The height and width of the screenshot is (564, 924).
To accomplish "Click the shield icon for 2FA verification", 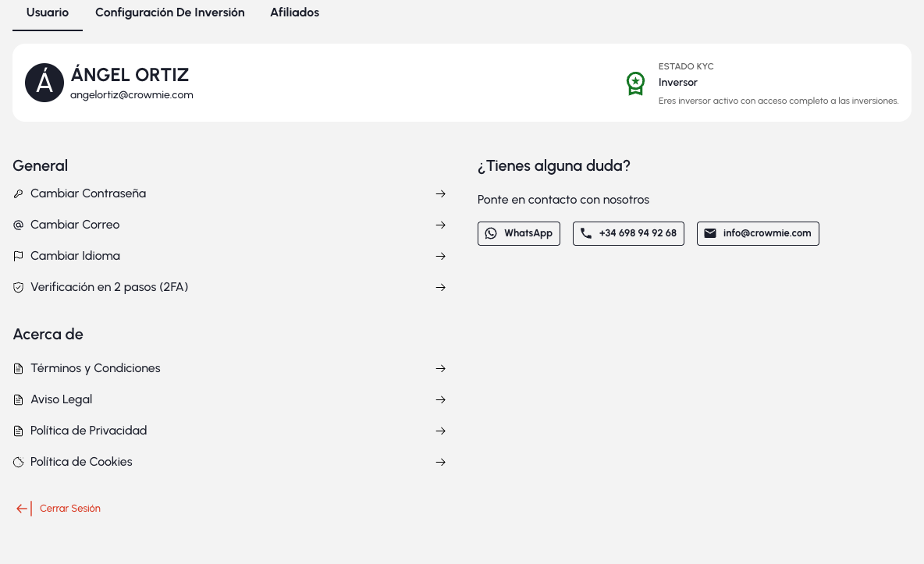I will click(18, 287).
